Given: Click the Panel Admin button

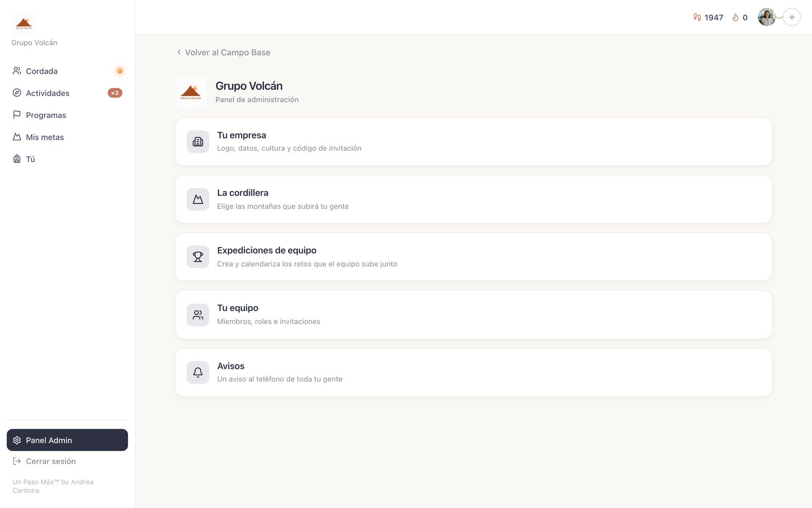Looking at the screenshot, I should click(67, 440).
